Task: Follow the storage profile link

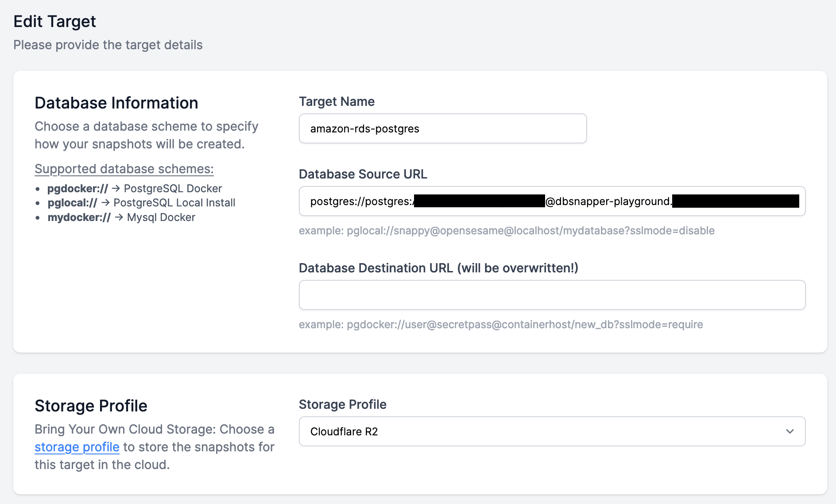Action: (x=77, y=447)
